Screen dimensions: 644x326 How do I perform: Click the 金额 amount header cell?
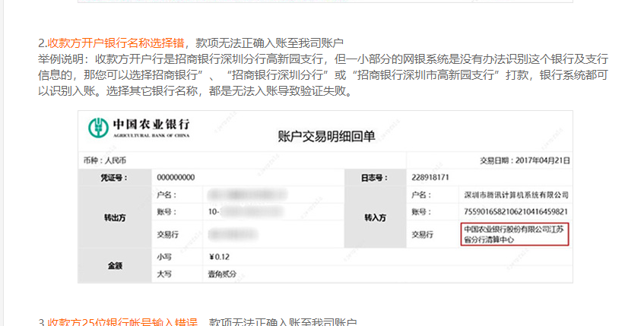click(115, 266)
